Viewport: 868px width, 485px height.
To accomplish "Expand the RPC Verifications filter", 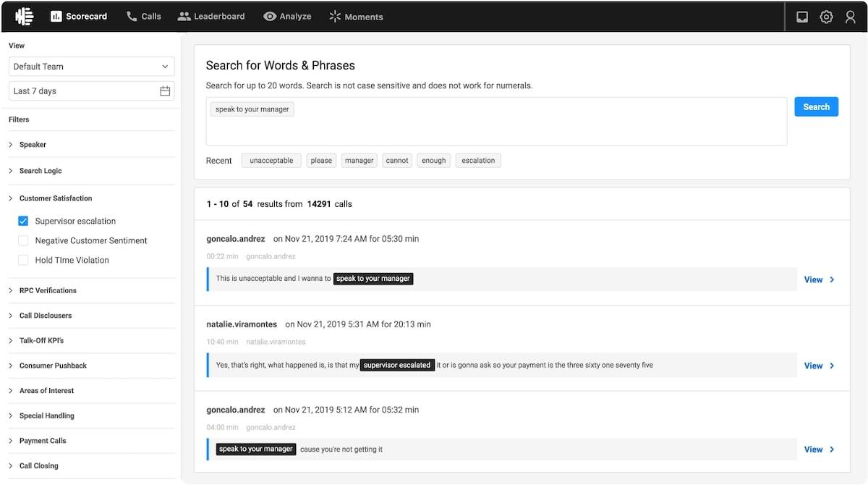I will pos(47,290).
